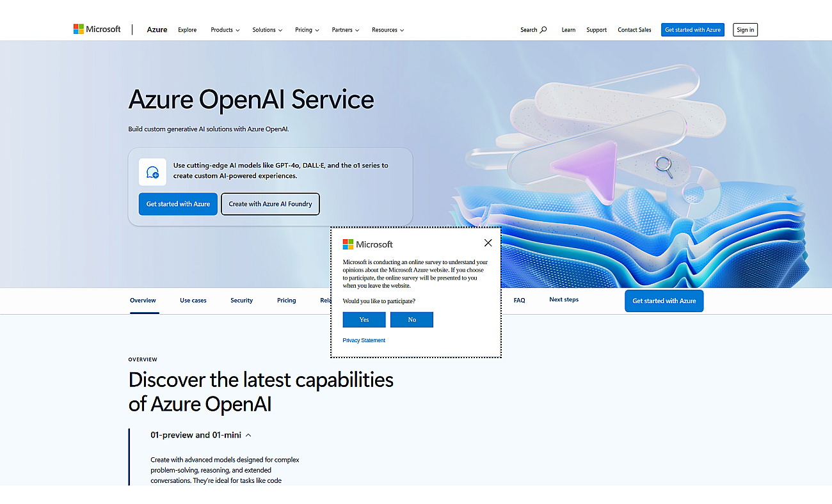Click the Microsoft logo in the header

97,29
